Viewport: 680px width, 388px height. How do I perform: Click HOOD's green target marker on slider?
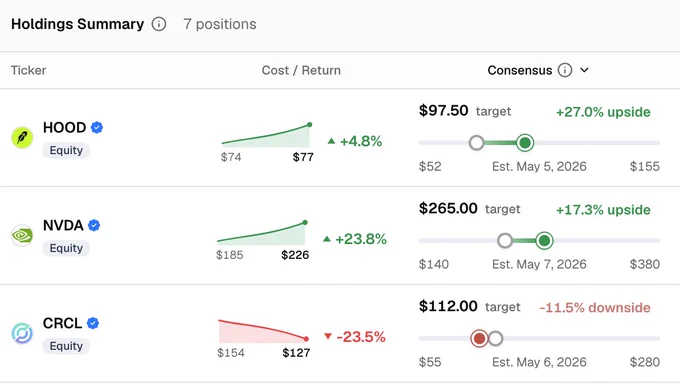pos(525,143)
